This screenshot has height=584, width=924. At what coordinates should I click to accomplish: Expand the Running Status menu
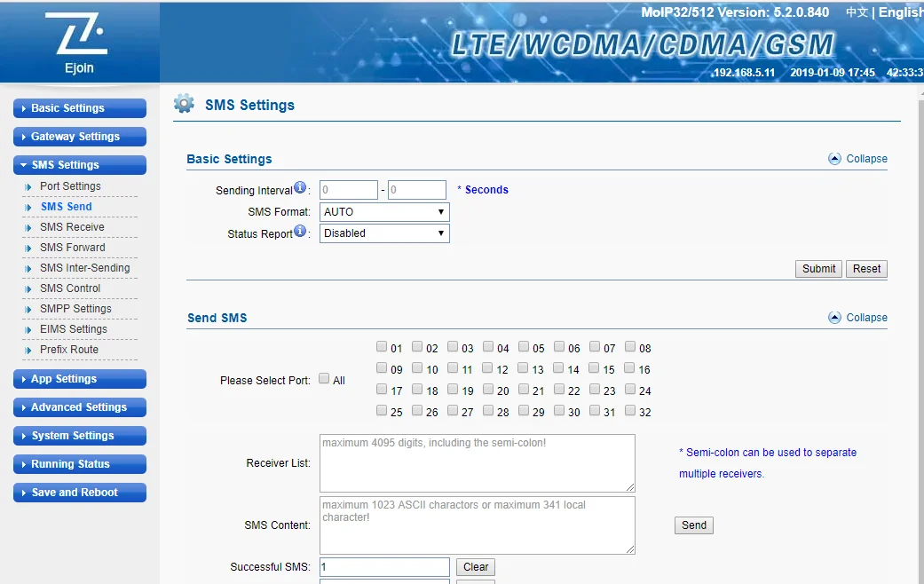point(80,464)
